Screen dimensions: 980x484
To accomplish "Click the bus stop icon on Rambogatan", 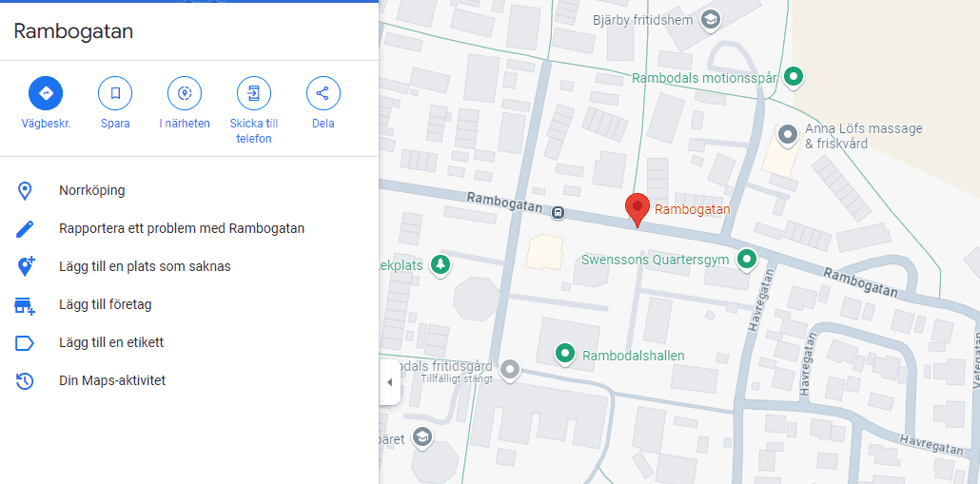I will [x=559, y=212].
